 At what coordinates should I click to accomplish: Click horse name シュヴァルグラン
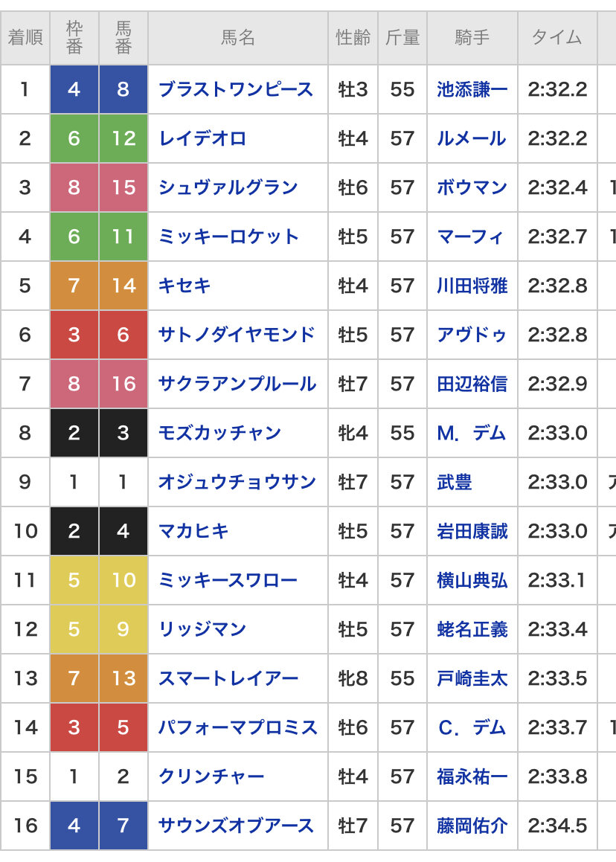click(x=228, y=187)
